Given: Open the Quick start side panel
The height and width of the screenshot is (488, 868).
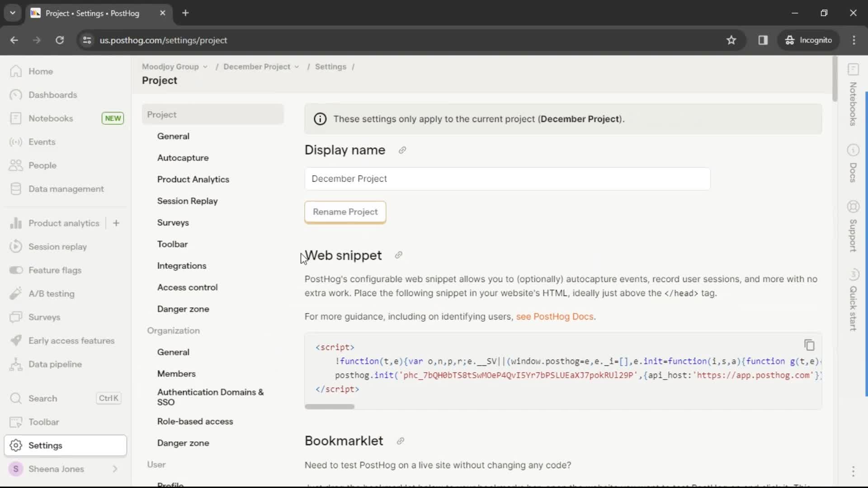Looking at the screenshot, I should (853, 299).
